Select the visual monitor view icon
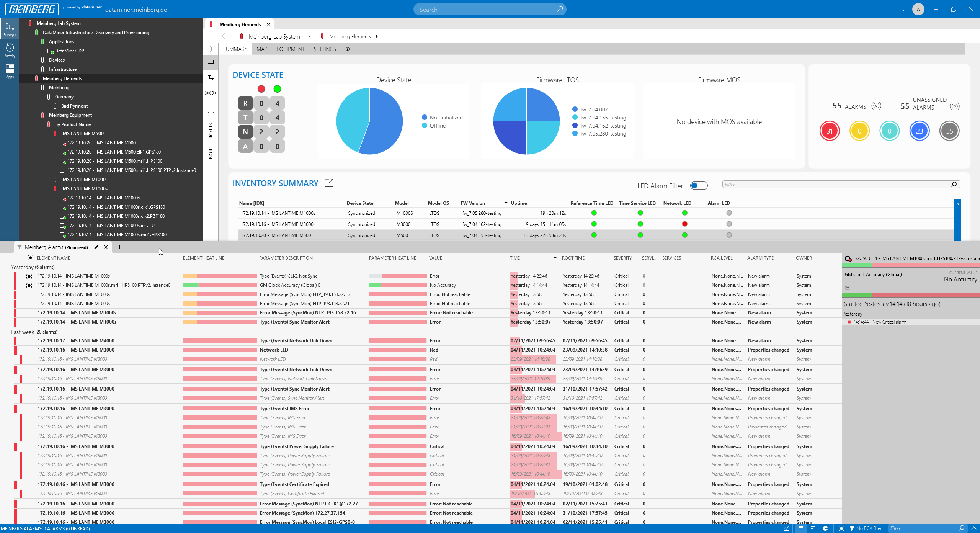The height and width of the screenshot is (533, 980). [x=211, y=62]
